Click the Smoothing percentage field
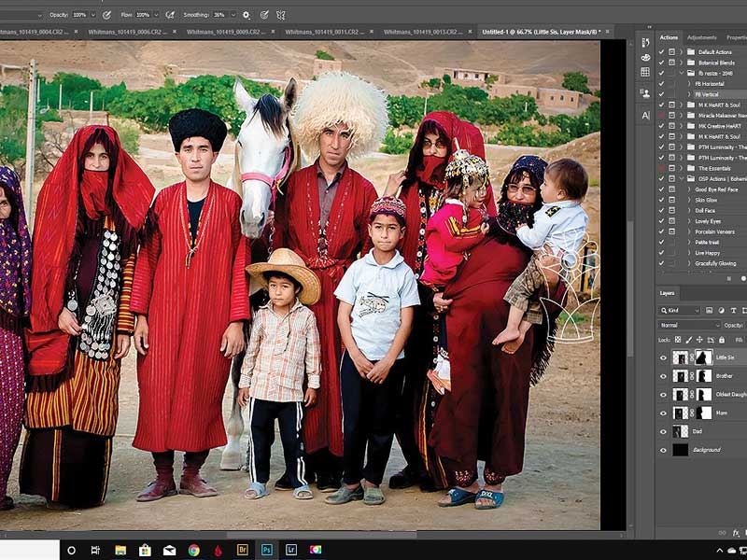Viewport: 747px width, 560px height. [220, 15]
